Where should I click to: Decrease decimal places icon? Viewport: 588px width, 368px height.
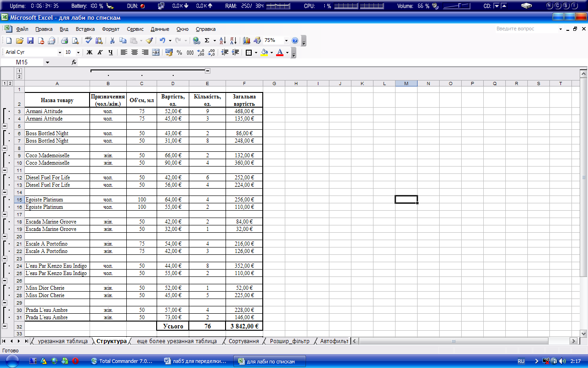pos(211,52)
